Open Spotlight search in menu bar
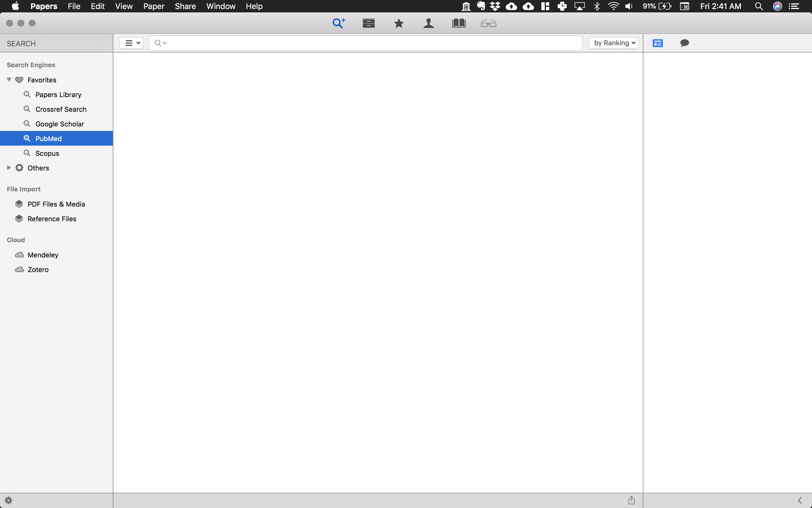Viewport: 812px width, 508px height. point(759,6)
